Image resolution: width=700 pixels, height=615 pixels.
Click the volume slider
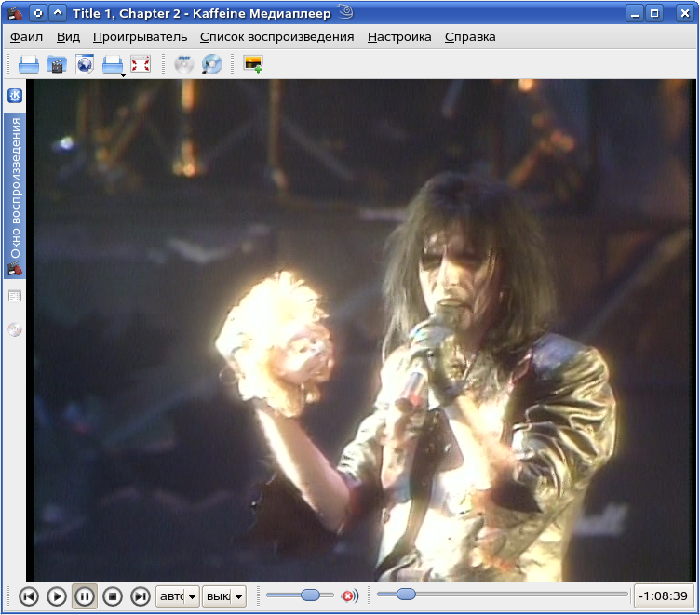pos(300,595)
